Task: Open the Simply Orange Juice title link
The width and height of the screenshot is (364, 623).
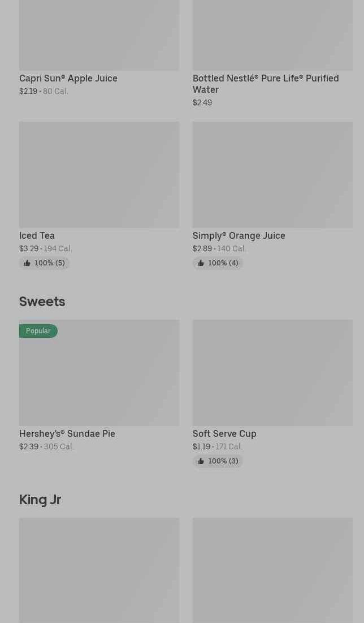Action: click(239, 235)
